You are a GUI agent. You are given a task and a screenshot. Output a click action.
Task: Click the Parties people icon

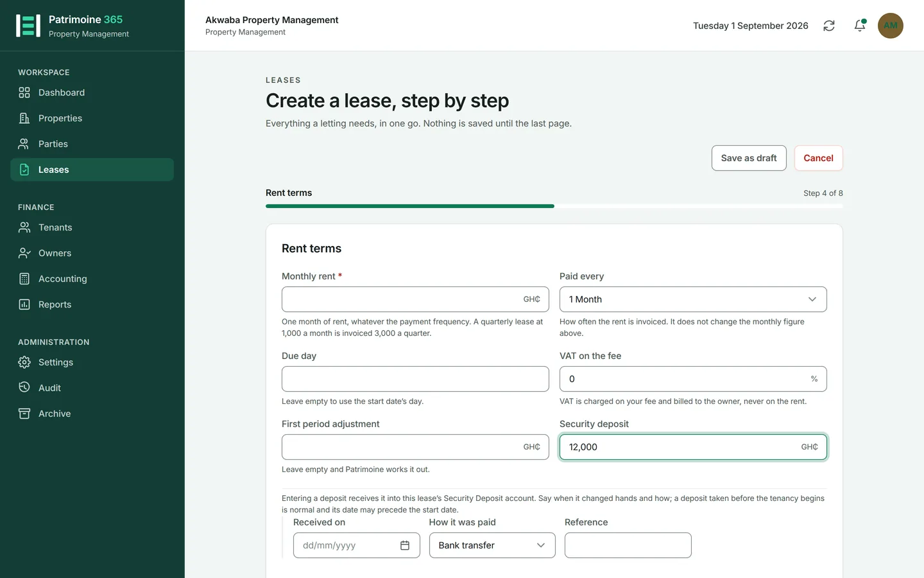24,144
